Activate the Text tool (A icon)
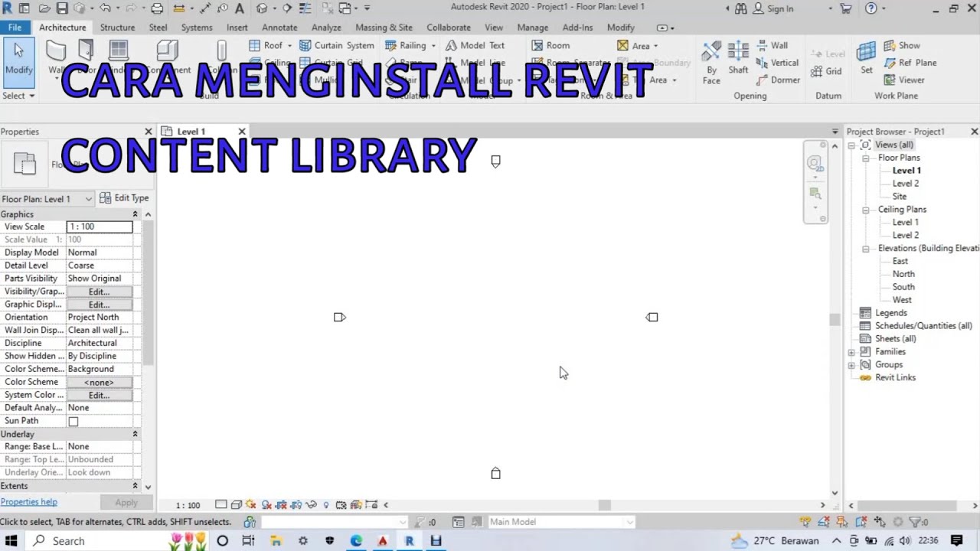 click(240, 8)
